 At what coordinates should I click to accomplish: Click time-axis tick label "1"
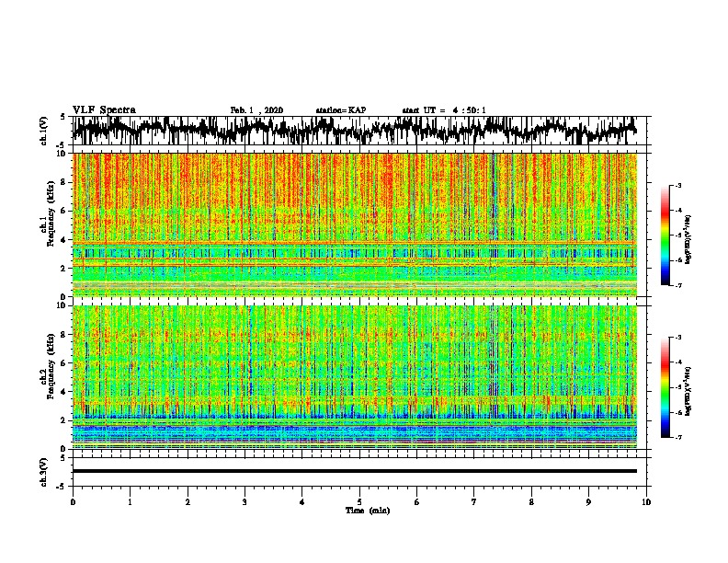point(130,502)
